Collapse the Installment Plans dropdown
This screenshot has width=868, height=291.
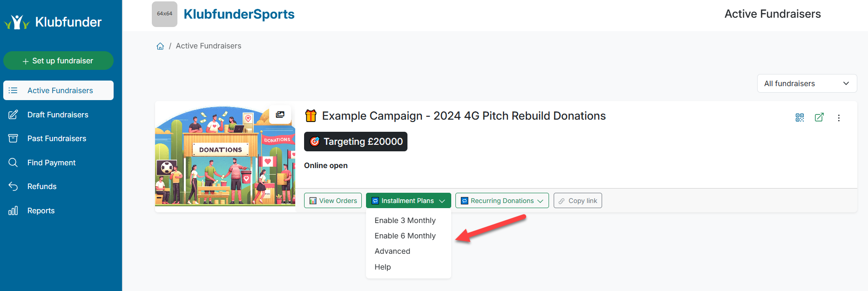tap(408, 201)
